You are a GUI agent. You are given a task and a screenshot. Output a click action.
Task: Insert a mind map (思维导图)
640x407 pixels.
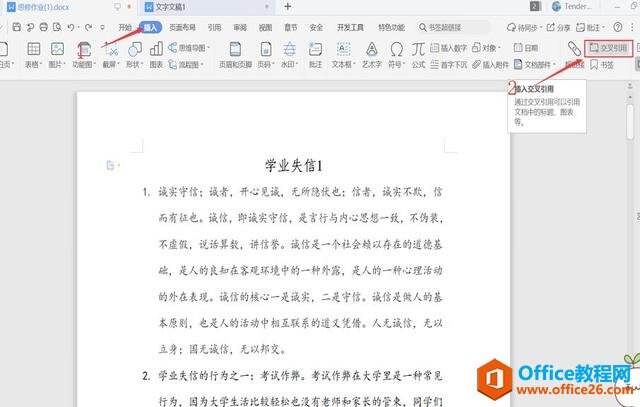[189, 48]
